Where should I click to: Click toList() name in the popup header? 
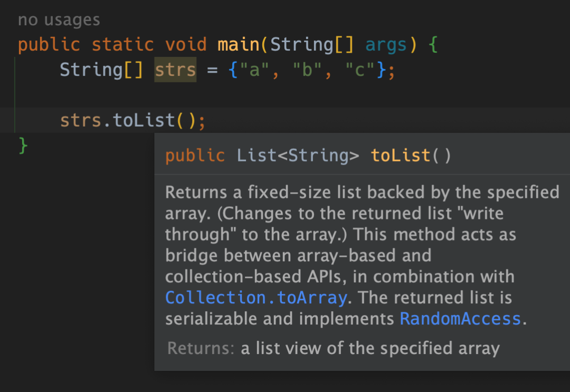[x=411, y=156]
